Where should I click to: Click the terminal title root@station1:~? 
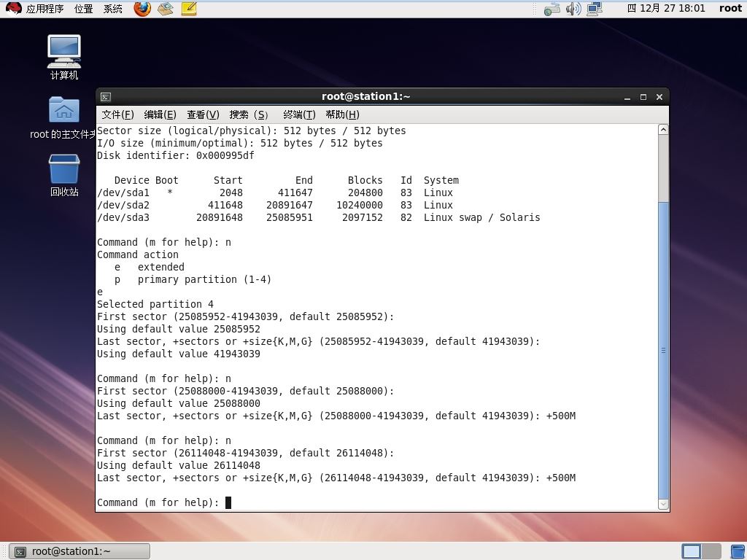[x=366, y=97]
